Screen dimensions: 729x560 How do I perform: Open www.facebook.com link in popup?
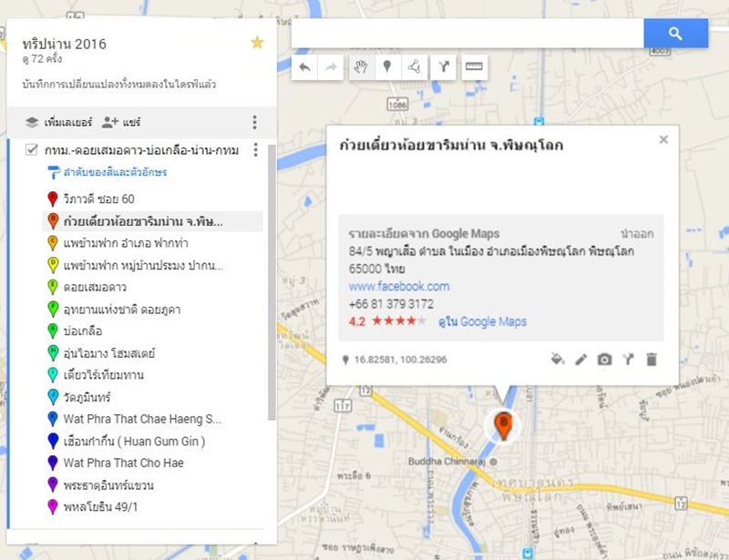pyautogui.click(x=399, y=286)
